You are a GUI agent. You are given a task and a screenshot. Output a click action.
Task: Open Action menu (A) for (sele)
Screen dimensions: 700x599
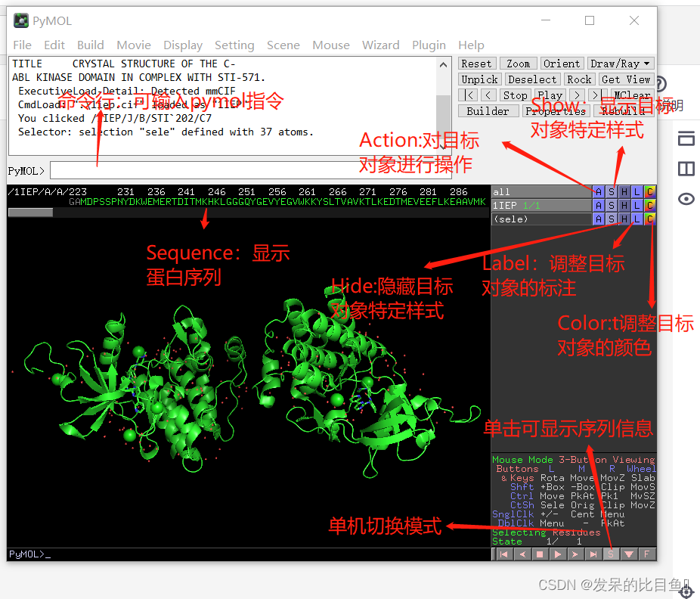click(599, 219)
